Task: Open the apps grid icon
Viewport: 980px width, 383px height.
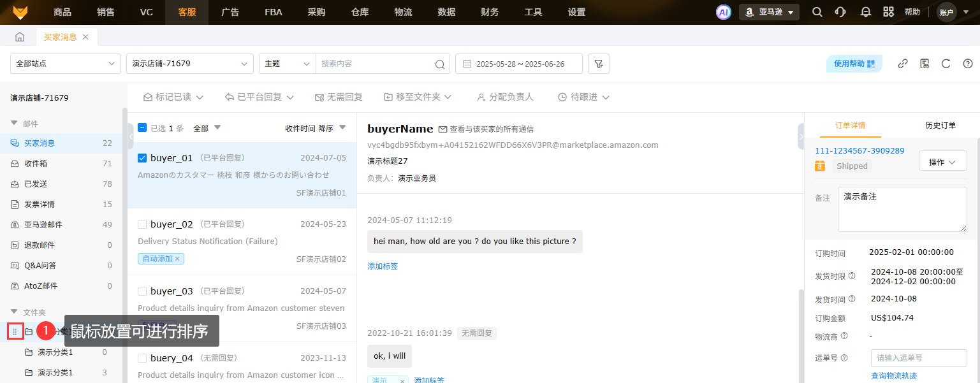Action: click(888, 12)
